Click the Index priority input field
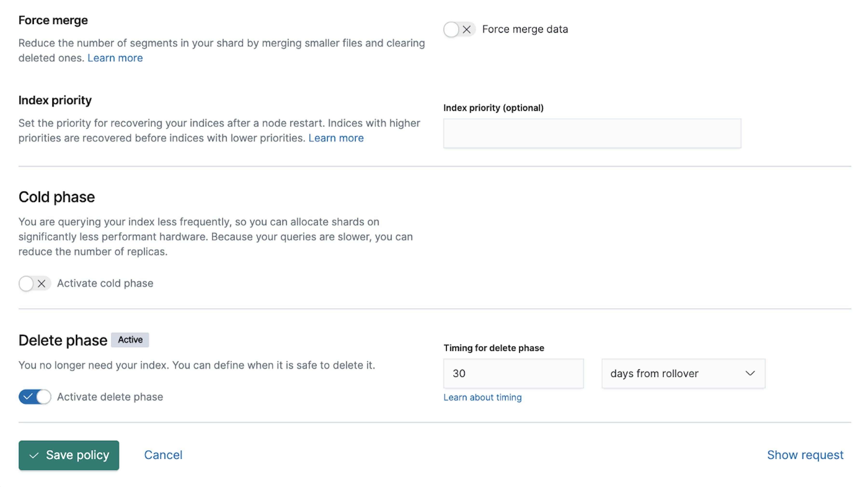Screen dimensions: 868x487 tap(592, 133)
